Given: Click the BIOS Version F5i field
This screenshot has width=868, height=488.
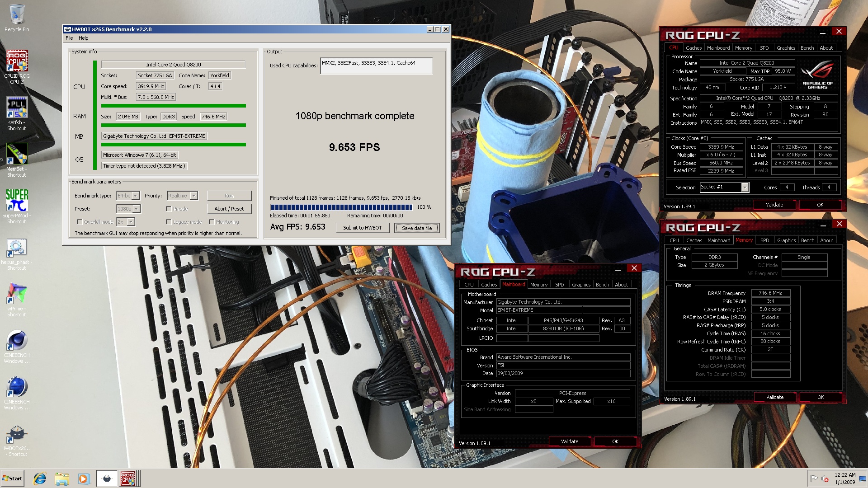Looking at the screenshot, I should pyautogui.click(x=563, y=366).
